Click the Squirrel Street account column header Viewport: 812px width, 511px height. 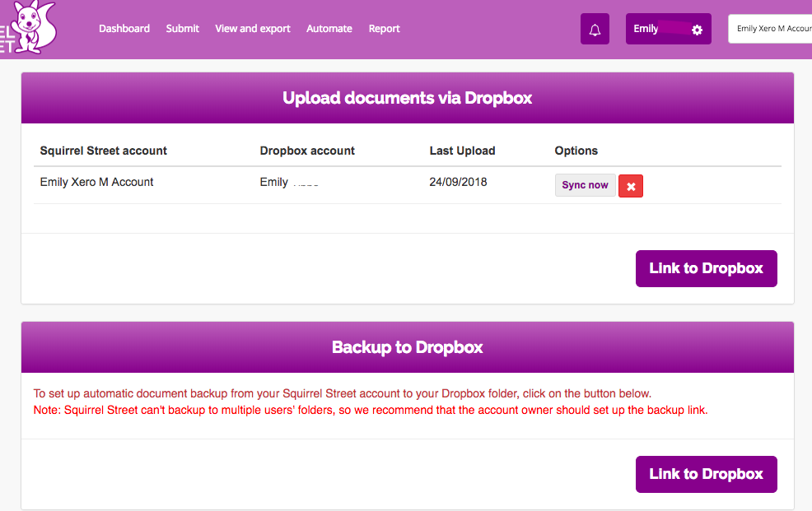tap(104, 151)
